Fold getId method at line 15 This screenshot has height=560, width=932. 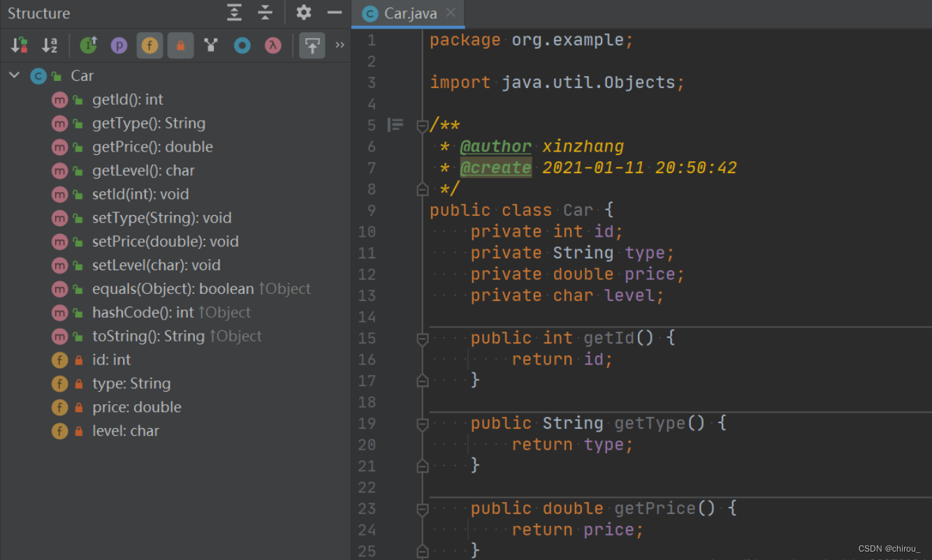(422, 339)
